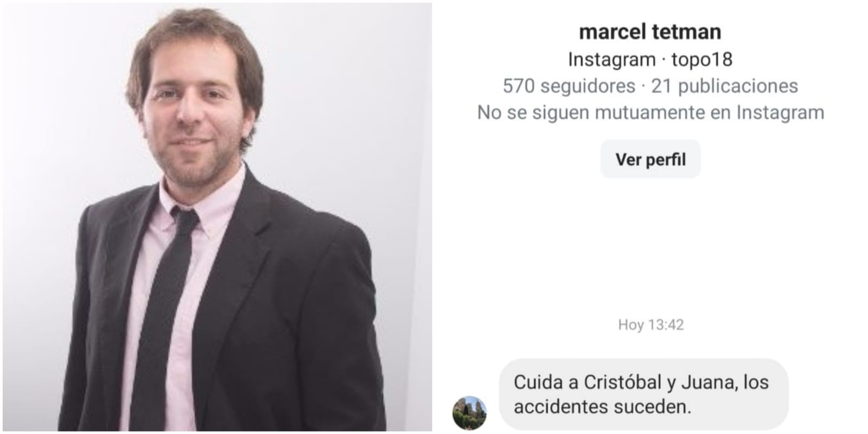Tap the Hoy 13:42 timestamp
Screen dimensions: 868x434
pos(650,324)
